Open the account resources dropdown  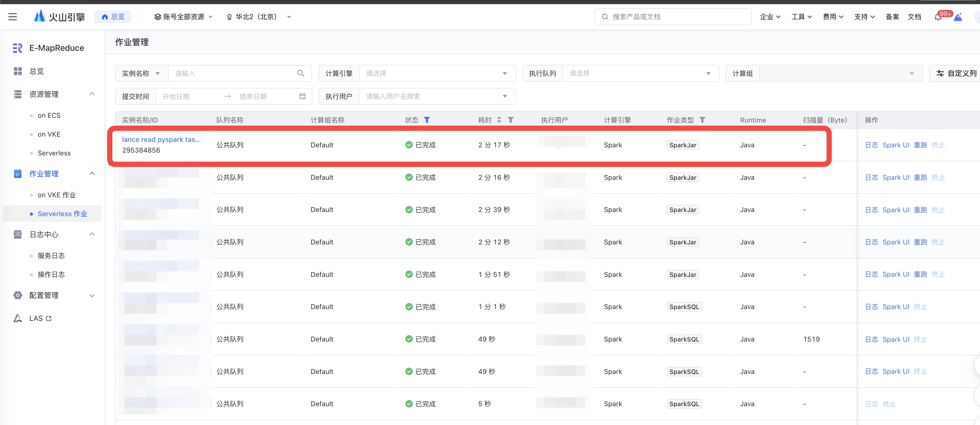[183, 17]
